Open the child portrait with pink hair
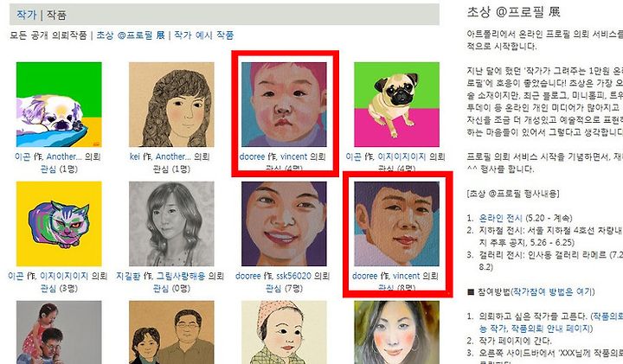Image resolution: width=623 pixels, height=364 pixels. click(x=284, y=105)
